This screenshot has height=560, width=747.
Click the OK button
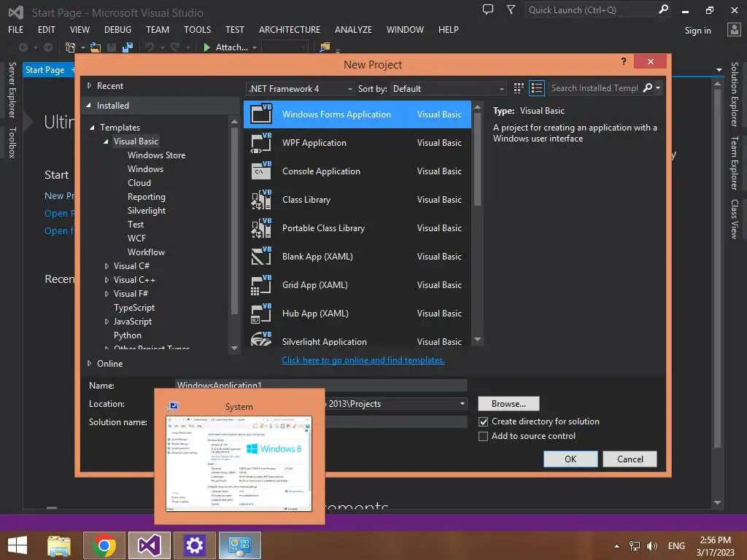570,459
